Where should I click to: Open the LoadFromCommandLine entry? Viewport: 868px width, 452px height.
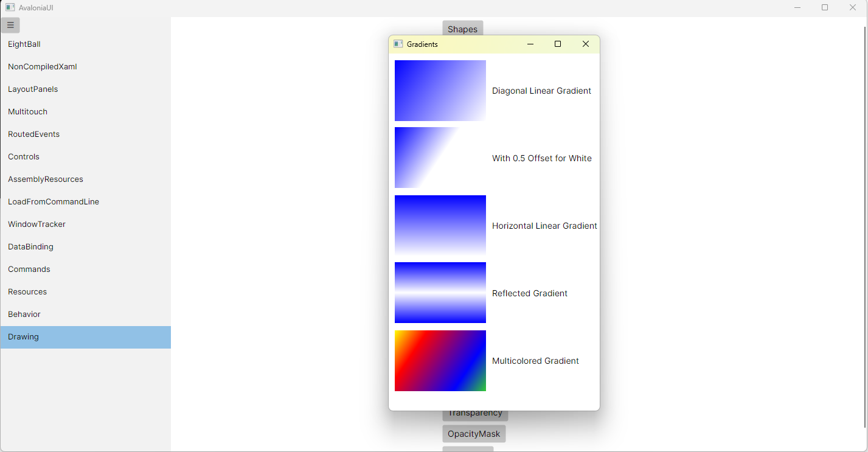86,202
